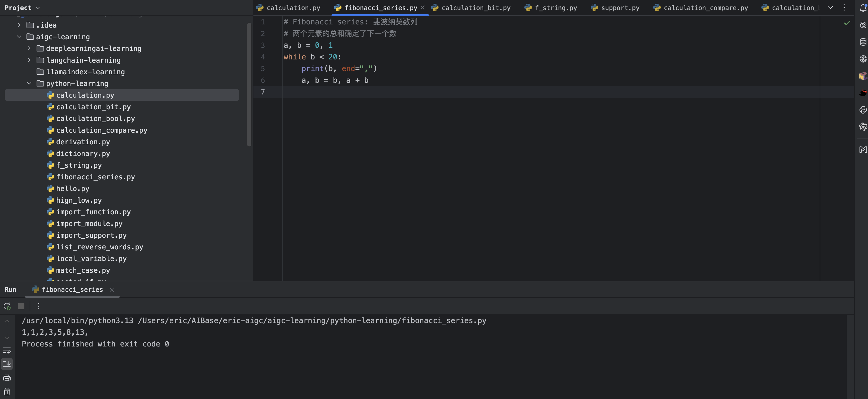Open the M-shaped tool window icon
This screenshot has width=868, height=399.
tap(863, 149)
